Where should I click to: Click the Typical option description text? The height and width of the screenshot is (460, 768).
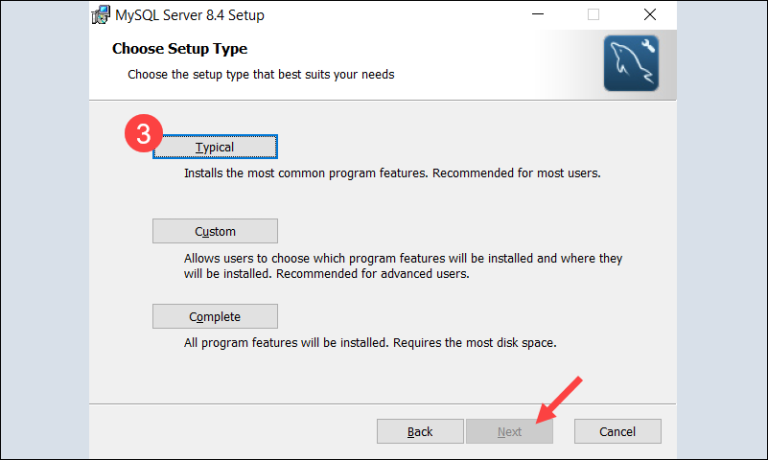[392, 173]
